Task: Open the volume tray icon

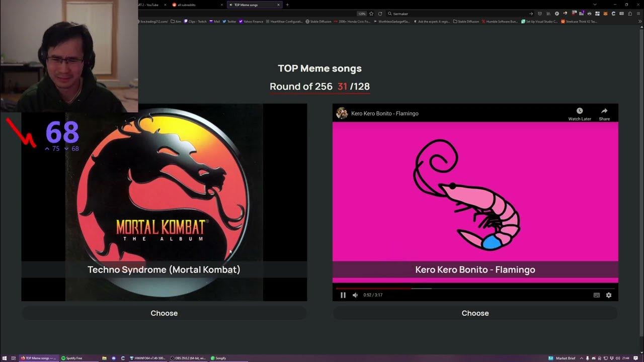Action: (618, 358)
